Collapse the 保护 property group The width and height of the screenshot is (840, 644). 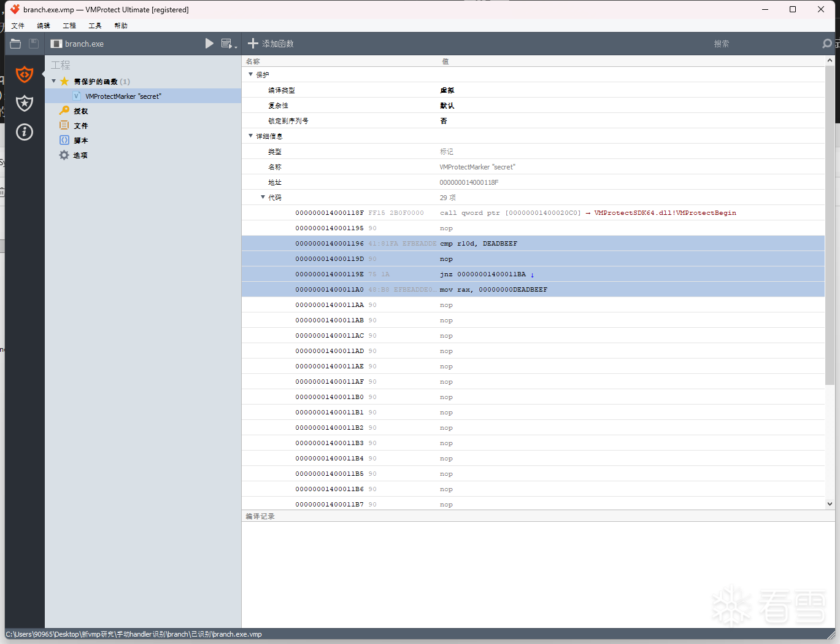point(250,74)
